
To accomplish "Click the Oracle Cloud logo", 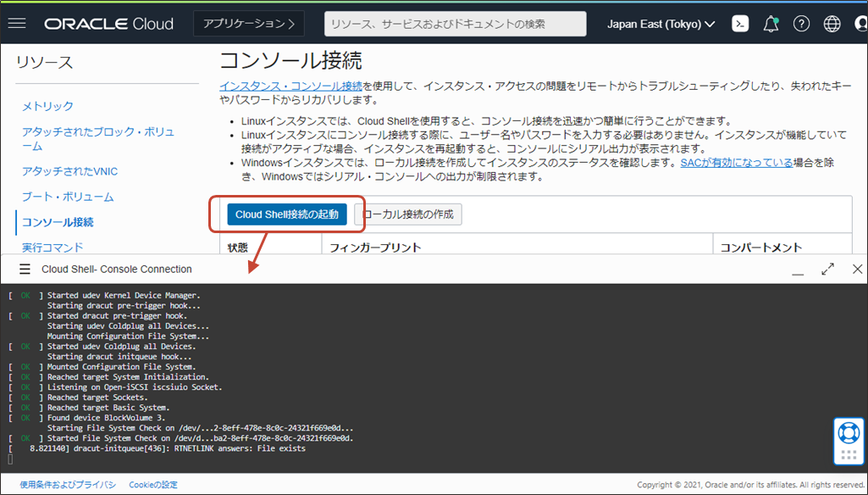I will coord(109,24).
